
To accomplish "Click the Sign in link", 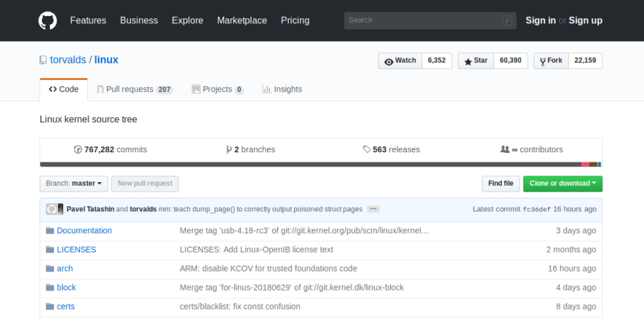I will click(x=541, y=20).
